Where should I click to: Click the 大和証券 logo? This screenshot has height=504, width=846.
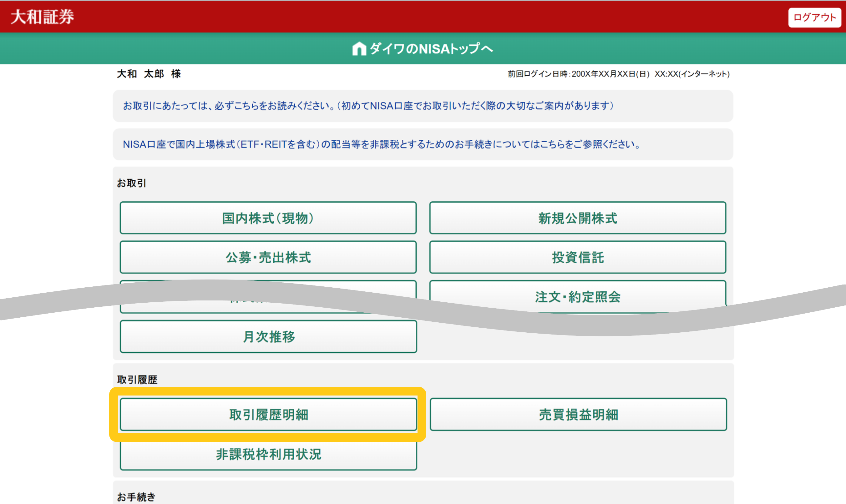click(42, 17)
